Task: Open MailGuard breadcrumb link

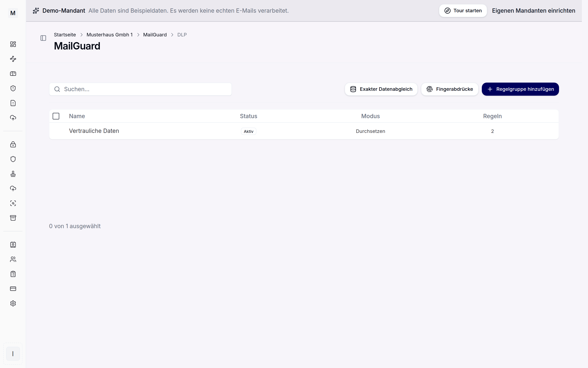Action: coord(155,35)
